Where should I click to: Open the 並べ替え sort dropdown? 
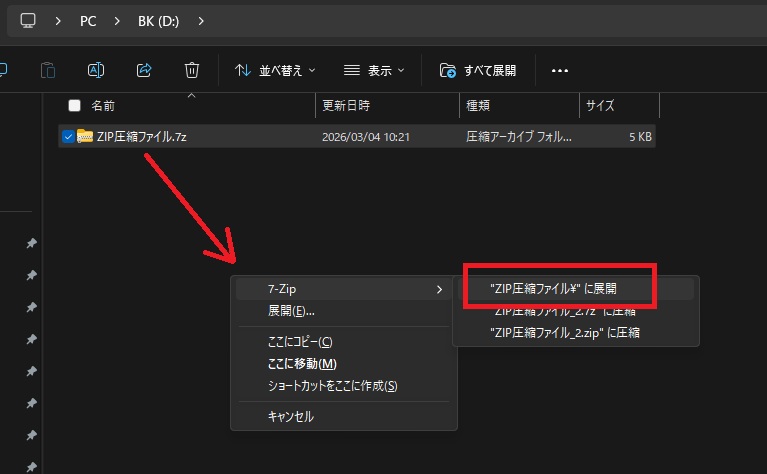point(275,70)
